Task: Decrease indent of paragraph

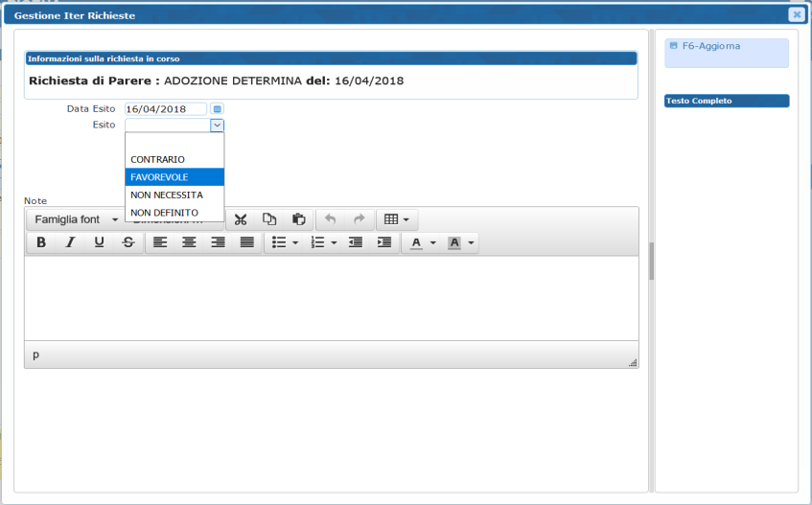Action: click(356, 243)
